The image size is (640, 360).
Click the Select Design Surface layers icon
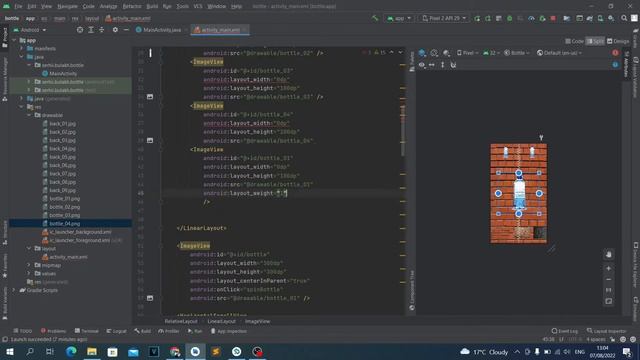point(422,53)
